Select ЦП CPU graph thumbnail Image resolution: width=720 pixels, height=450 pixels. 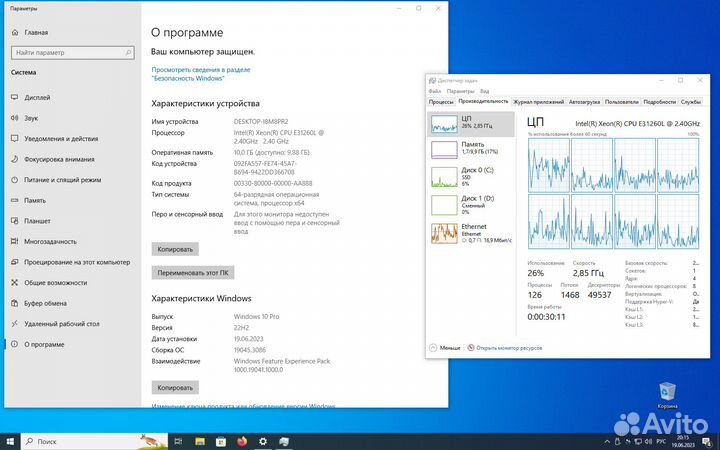coord(444,124)
